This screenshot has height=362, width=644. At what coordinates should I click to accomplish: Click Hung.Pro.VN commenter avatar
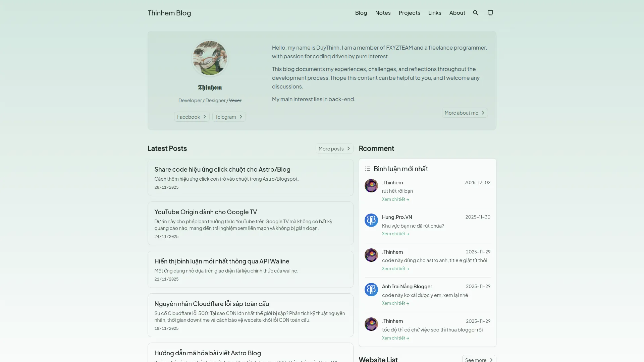pos(371,220)
